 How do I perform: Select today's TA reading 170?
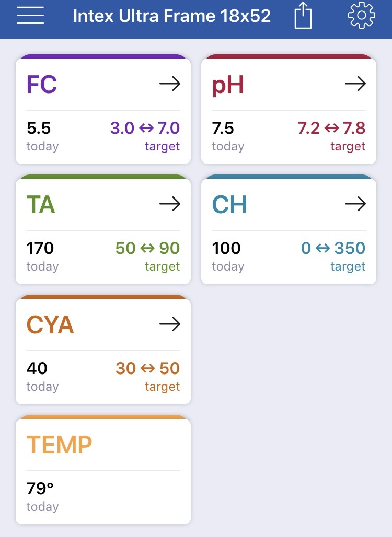click(x=40, y=248)
